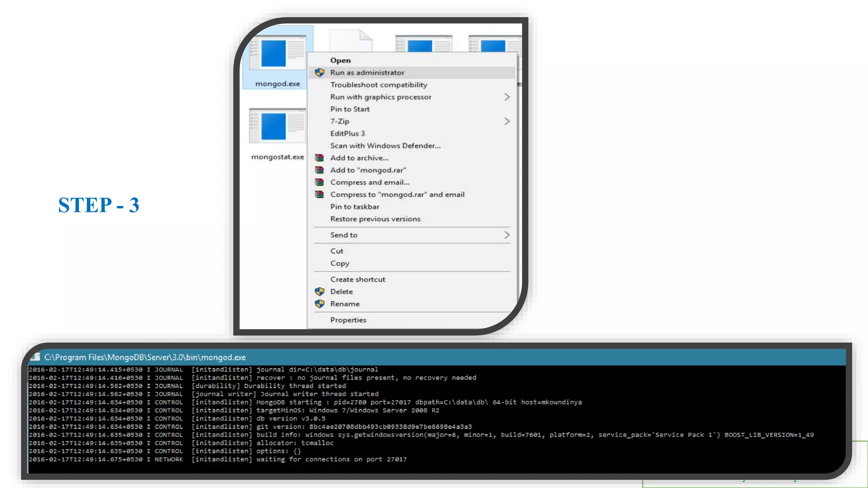The width and height of the screenshot is (868, 488).
Task: Click the blank document file thumbnail
Action: (x=351, y=41)
